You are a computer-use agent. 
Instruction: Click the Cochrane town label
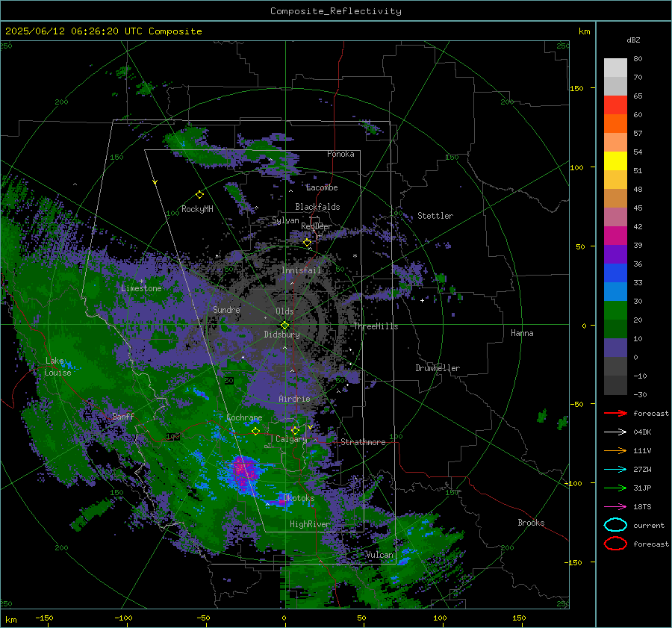[x=244, y=417]
